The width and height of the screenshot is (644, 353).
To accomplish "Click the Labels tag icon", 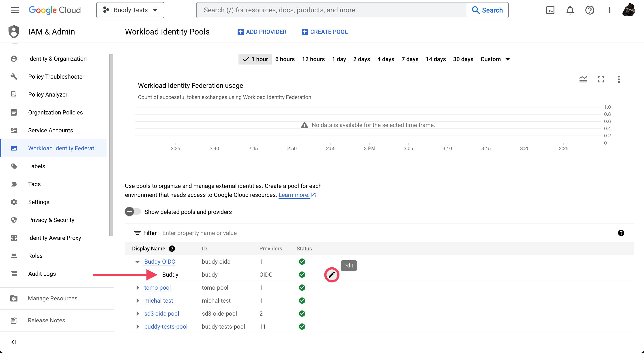I will [x=14, y=166].
